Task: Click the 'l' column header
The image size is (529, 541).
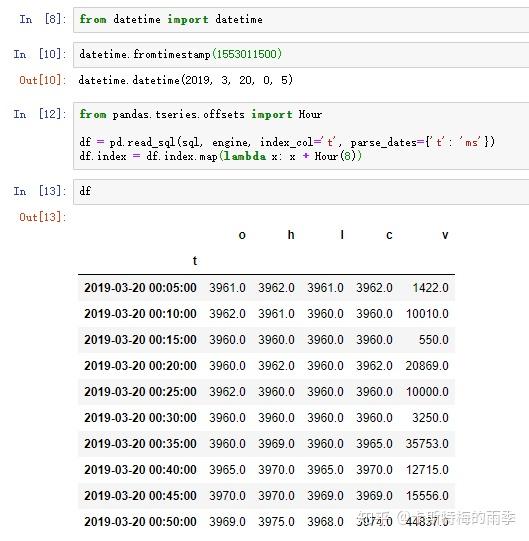Action: click(x=342, y=235)
